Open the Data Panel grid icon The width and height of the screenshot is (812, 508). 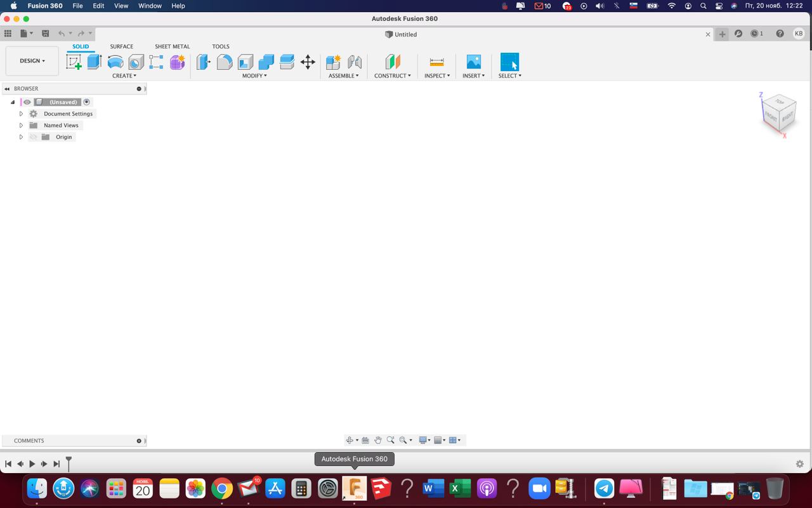[x=8, y=34]
